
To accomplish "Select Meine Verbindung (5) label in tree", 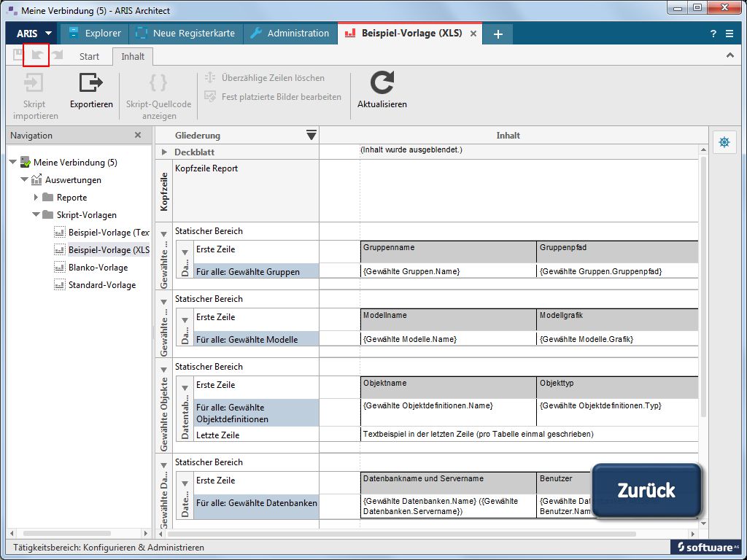I will click(x=75, y=163).
